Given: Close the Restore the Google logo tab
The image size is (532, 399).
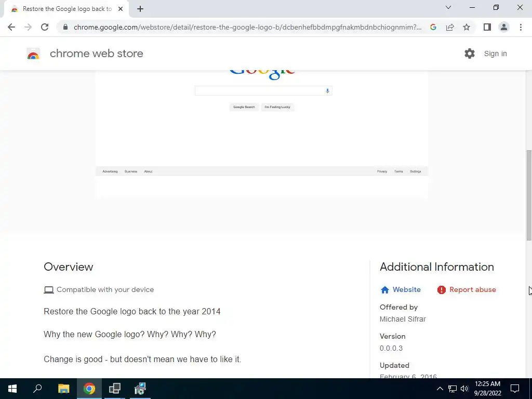Looking at the screenshot, I should pyautogui.click(x=121, y=9).
